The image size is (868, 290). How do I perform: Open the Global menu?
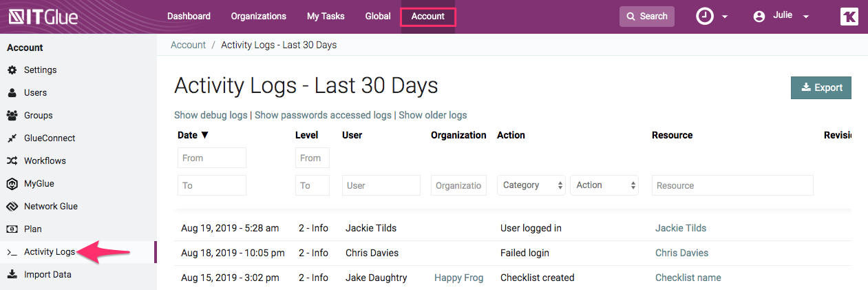pos(378,17)
